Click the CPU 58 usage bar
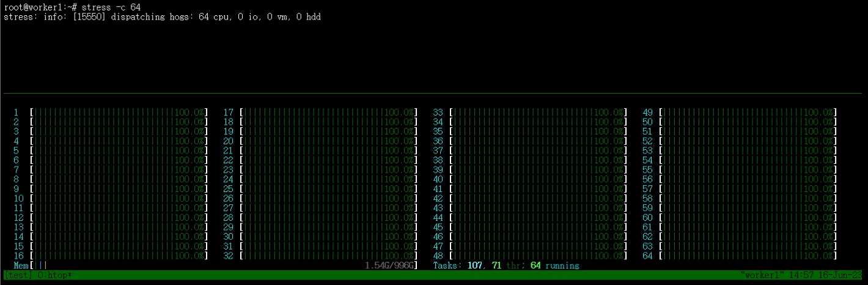Screen dimensions: 868x285 [748, 198]
